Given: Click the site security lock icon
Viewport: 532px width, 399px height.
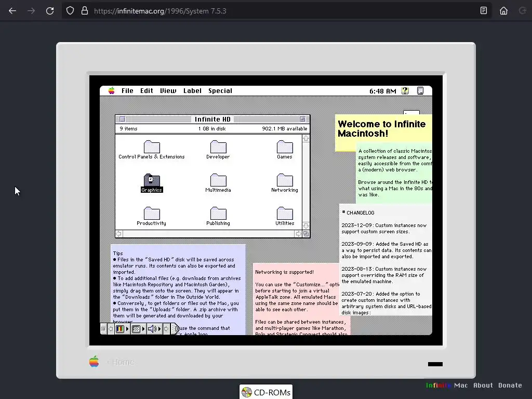Looking at the screenshot, I should pos(85,10).
